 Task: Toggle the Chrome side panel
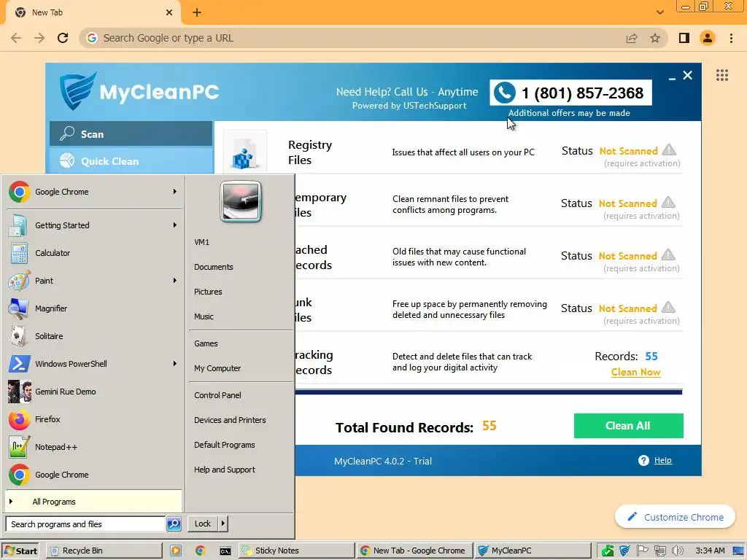click(x=684, y=38)
